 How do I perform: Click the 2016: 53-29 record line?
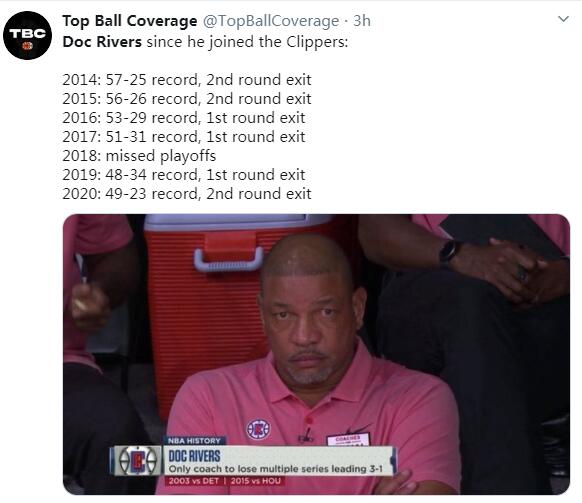[184, 118]
